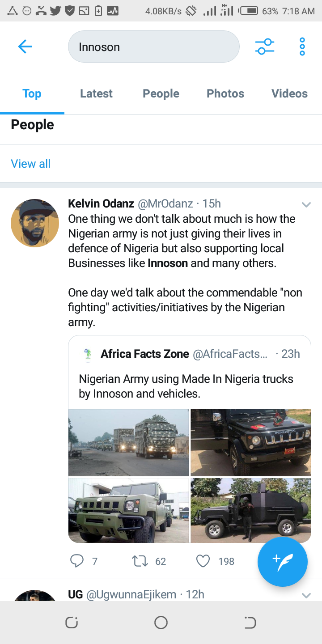
Task: Open the Videos tab
Action: tap(289, 93)
